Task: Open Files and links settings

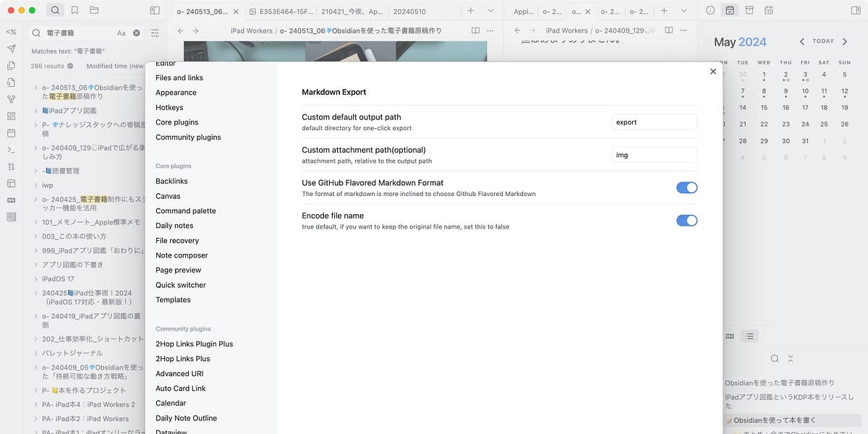Action: 179,77
